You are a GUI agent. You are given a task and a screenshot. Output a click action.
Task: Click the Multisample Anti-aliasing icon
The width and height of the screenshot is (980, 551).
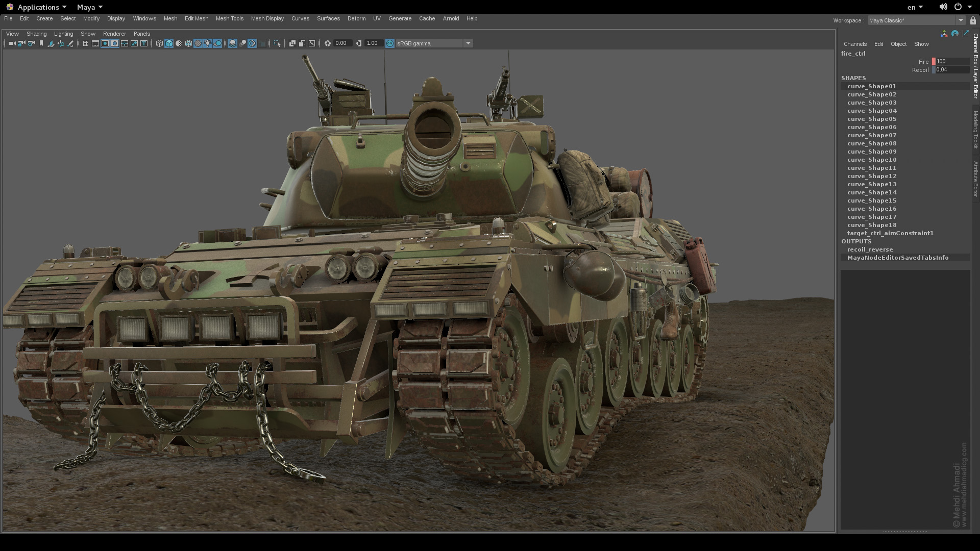[x=252, y=43]
